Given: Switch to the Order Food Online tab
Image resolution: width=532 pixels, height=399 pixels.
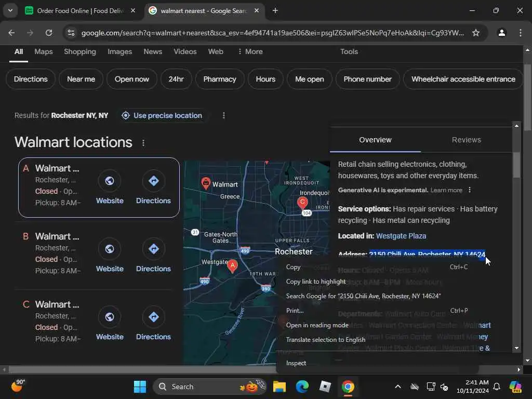Looking at the screenshot, I should click(79, 10).
